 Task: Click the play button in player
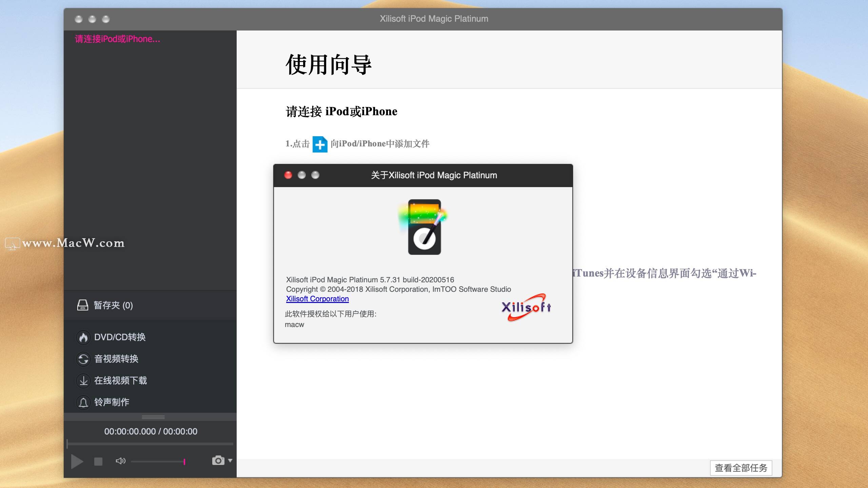click(x=77, y=461)
